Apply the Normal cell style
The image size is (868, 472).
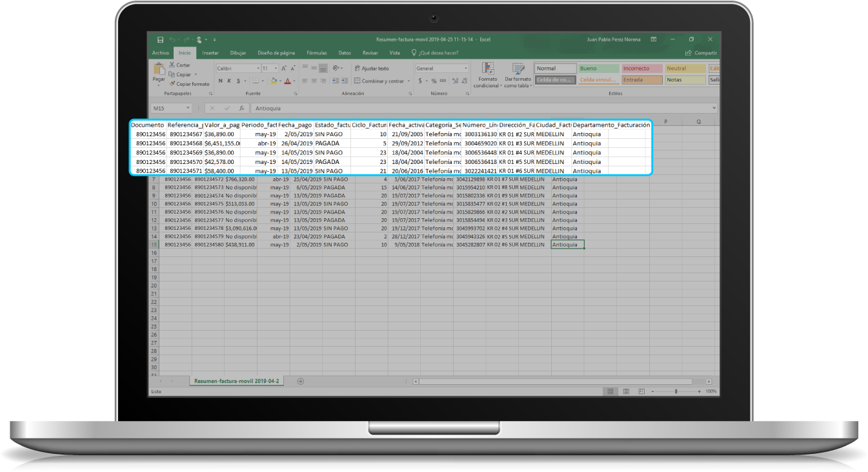tap(555, 68)
